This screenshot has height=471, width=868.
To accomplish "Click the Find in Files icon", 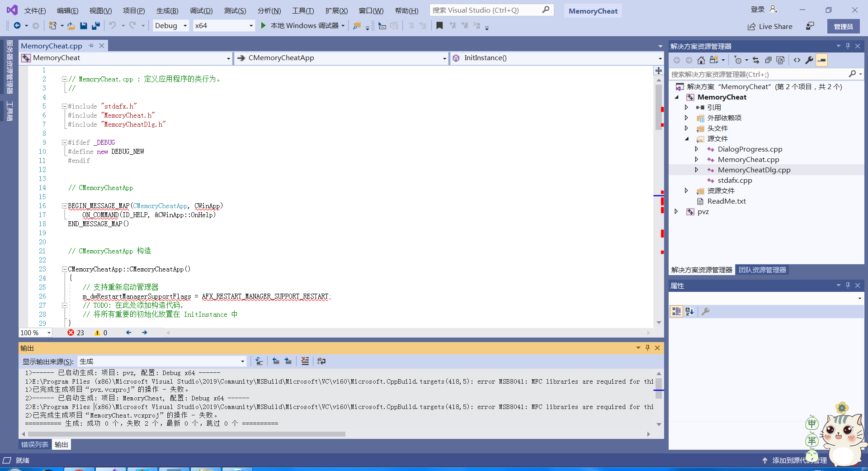I will (x=357, y=26).
